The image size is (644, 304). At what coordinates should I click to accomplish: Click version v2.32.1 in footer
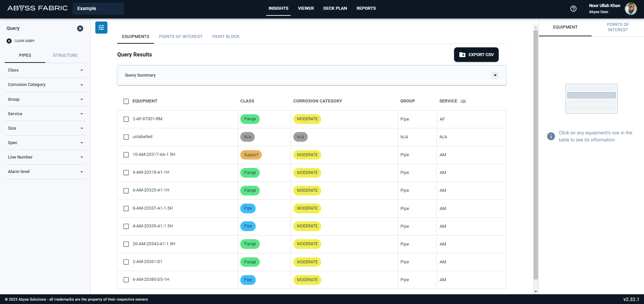631,299
